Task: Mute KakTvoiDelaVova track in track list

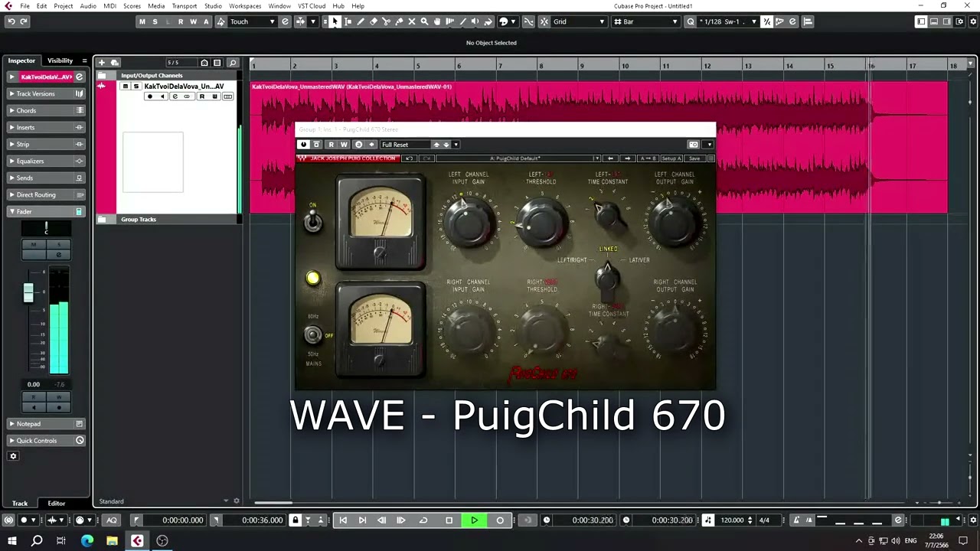Action: 126,86
